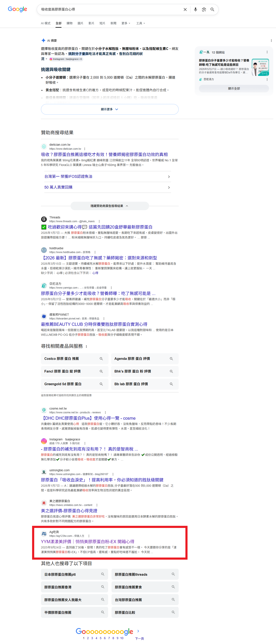
Task: Search related 平價膠原蛋白推薦
Action: click(74, 612)
